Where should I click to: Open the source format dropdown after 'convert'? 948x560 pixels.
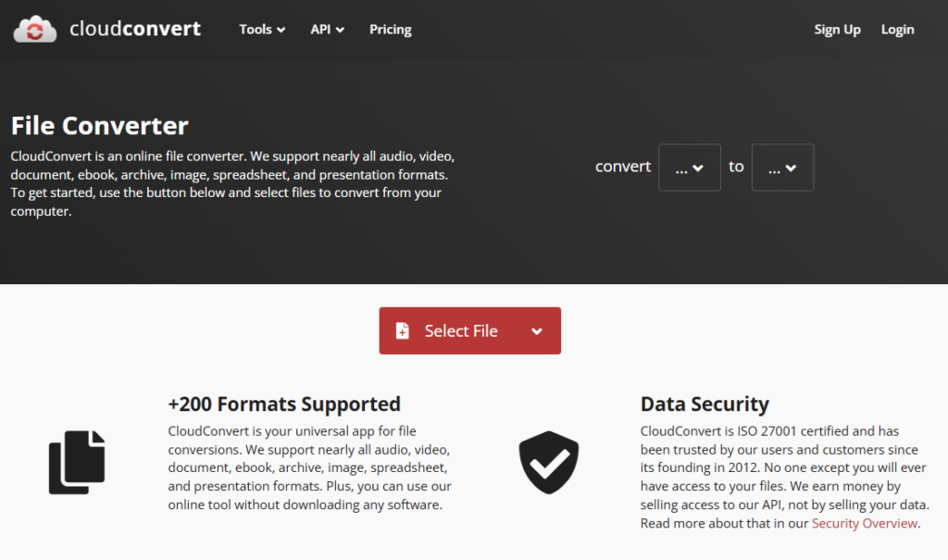pyautogui.click(x=689, y=168)
